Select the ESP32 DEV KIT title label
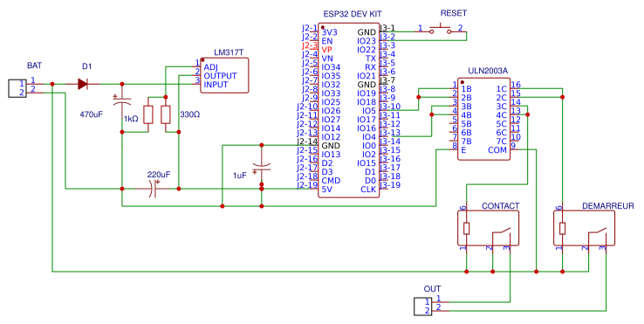Viewport: 644px width, 324px height. pos(353,14)
